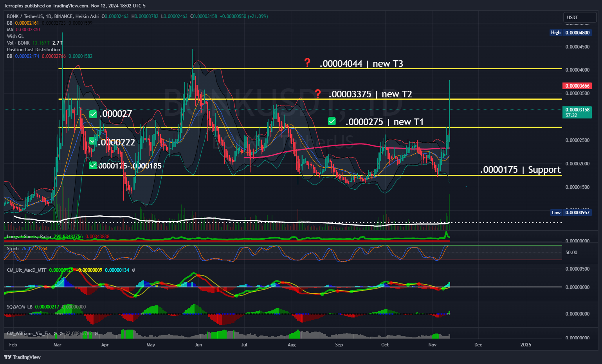Click the .000027 level text
The width and height of the screenshot is (602, 364).
(116, 114)
